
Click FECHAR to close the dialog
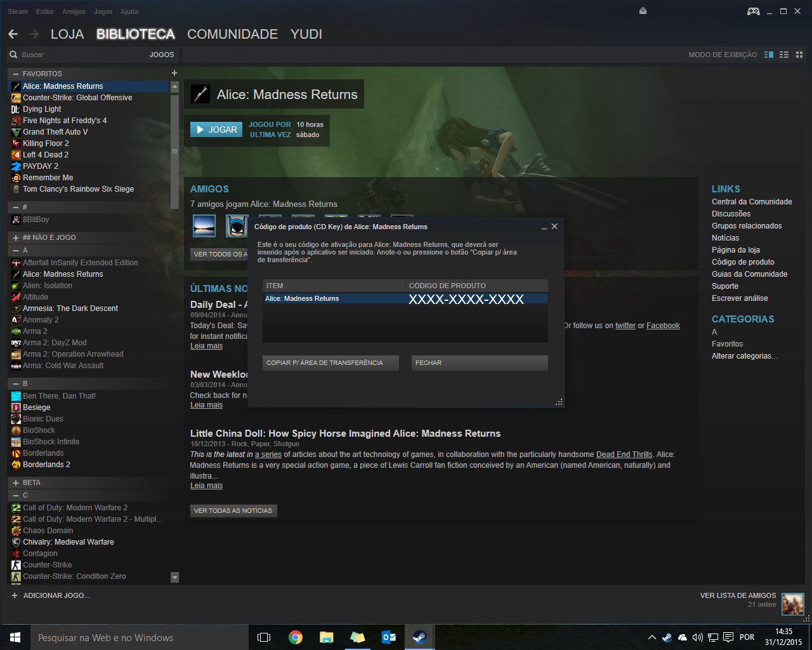point(480,363)
